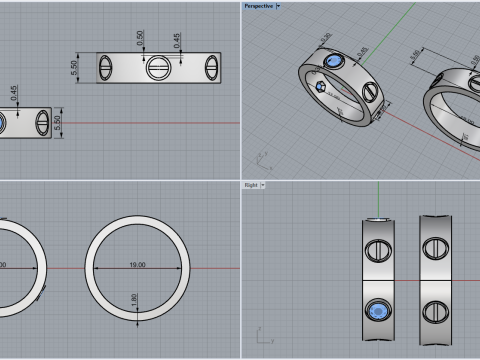Select the 1.80 thickness dimension text
The image size is (480, 360).
click(x=134, y=299)
